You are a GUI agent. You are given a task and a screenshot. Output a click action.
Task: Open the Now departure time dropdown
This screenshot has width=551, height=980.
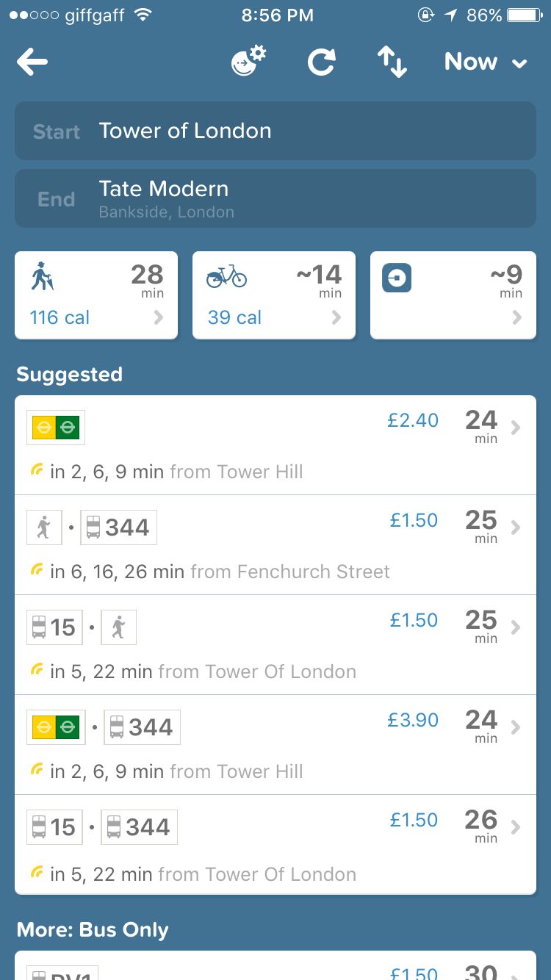pyautogui.click(x=486, y=62)
